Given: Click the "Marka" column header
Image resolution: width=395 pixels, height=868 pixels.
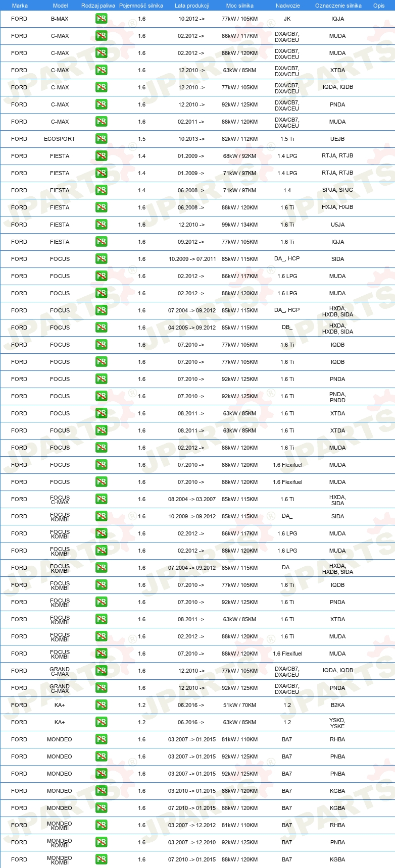Looking at the screenshot, I should [20, 6].
